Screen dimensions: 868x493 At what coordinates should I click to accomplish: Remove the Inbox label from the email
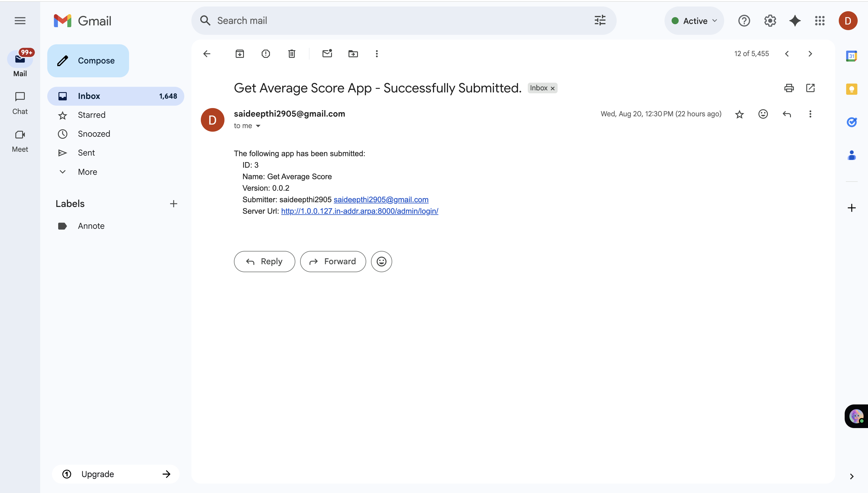pyautogui.click(x=552, y=88)
